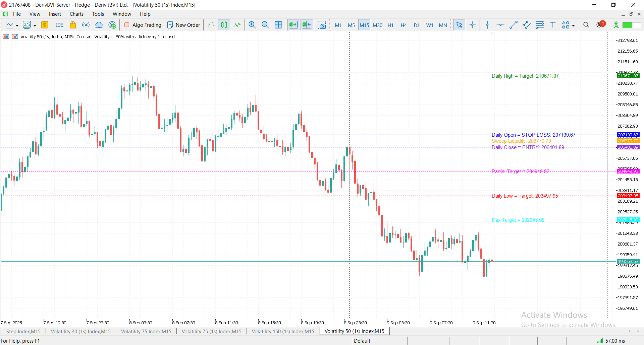Click the shapes objects icon

click(566, 25)
